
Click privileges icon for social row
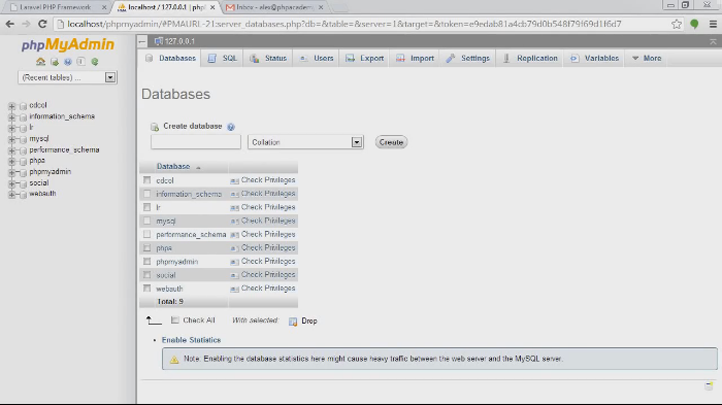coord(234,275)
